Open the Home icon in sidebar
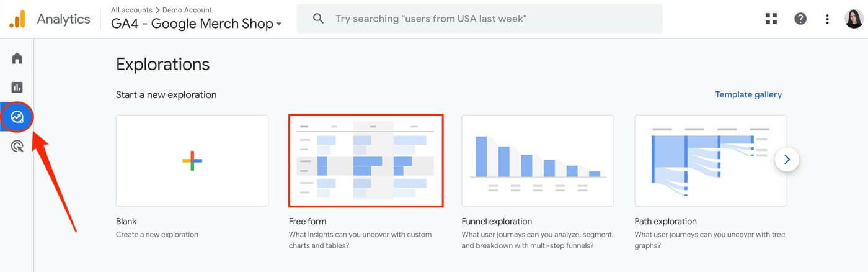Viewport: 868px width, 272px height. tap(17, 58)
